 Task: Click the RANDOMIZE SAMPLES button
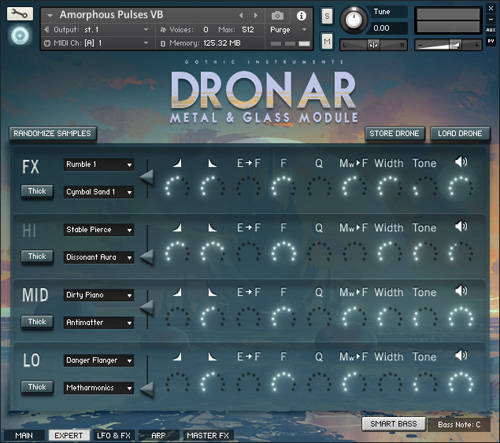click(53, 134)
